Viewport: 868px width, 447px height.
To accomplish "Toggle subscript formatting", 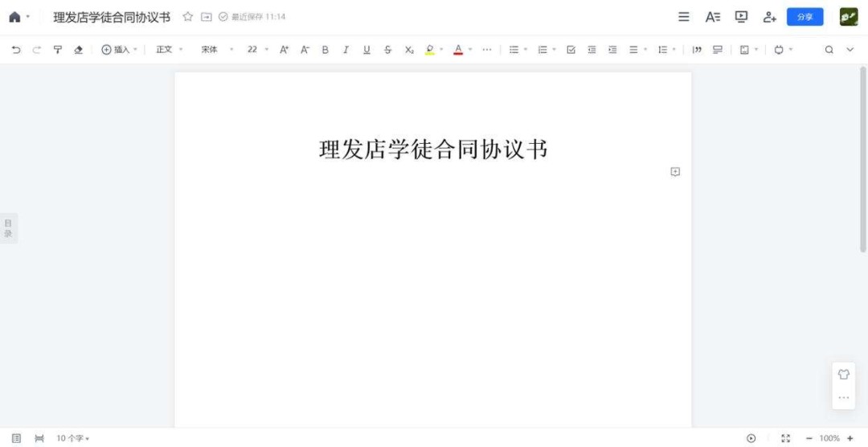I will pos(408,50).
